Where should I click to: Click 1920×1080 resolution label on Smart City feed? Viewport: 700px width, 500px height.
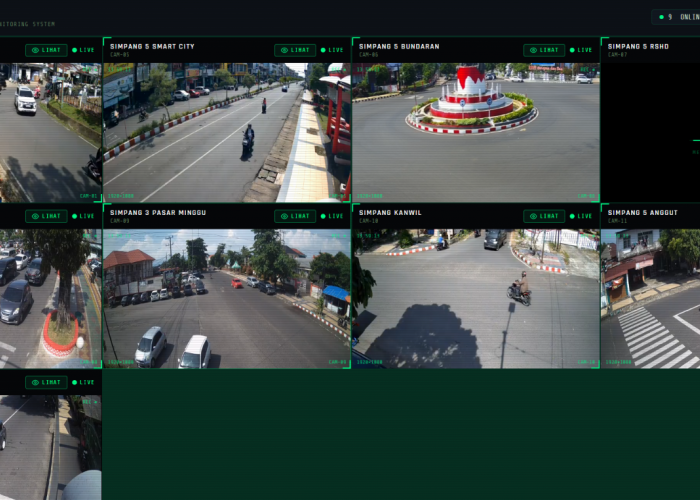121,196
